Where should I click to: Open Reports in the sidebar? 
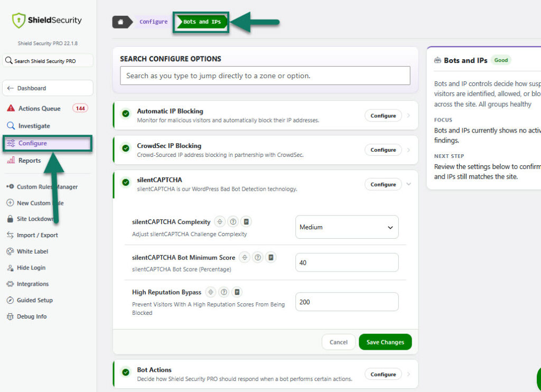[48, 160]
